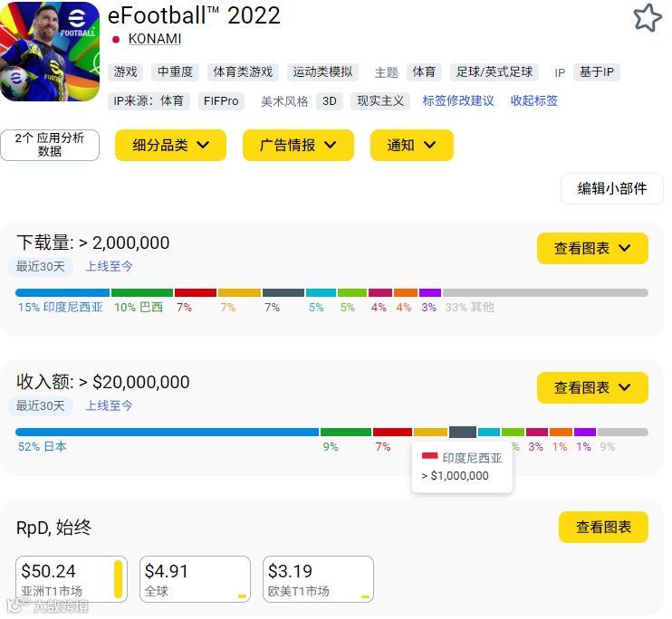Viewport: 672px width, 619px height.
Task: Click the 体育类游戏 tag
Action: 243,72
